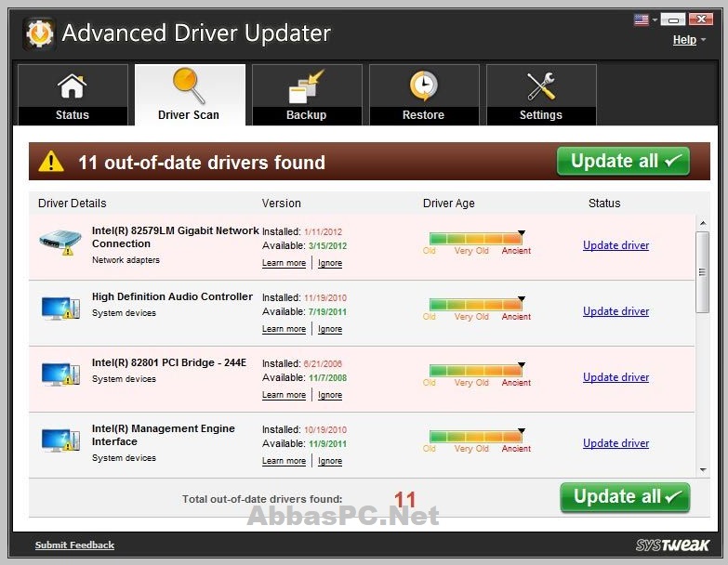Click the Network adapters category label
Image resolution: width=728 pixels, height=565 pixels.
(126, 260)
